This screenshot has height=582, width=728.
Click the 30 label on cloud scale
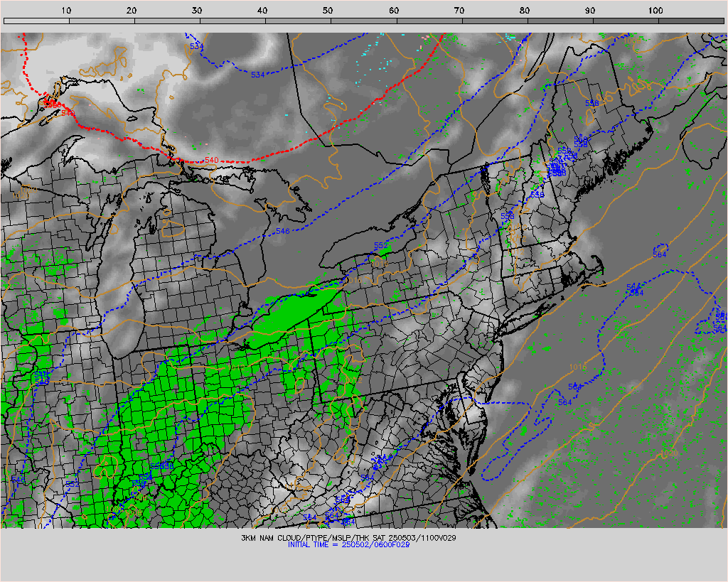pyautogui.click(x=198, y=10)
